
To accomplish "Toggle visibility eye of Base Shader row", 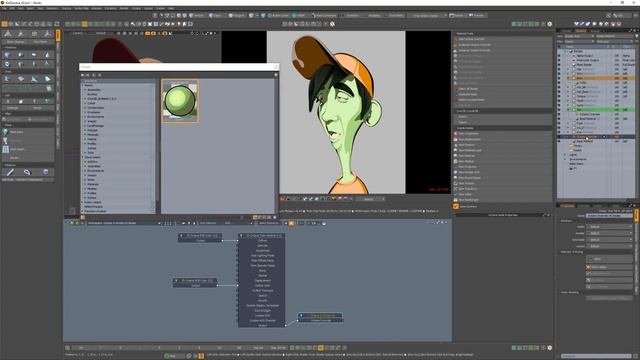I will (x=559, y=64).
